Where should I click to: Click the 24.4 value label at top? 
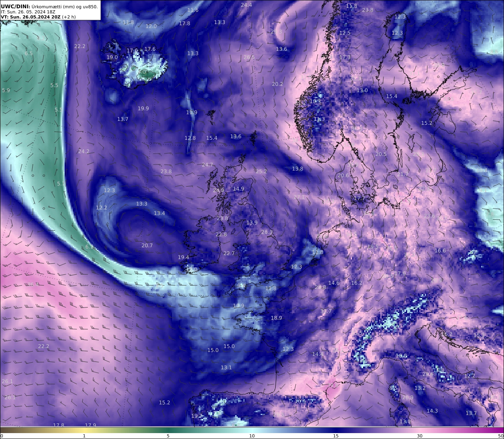[246, 5]
